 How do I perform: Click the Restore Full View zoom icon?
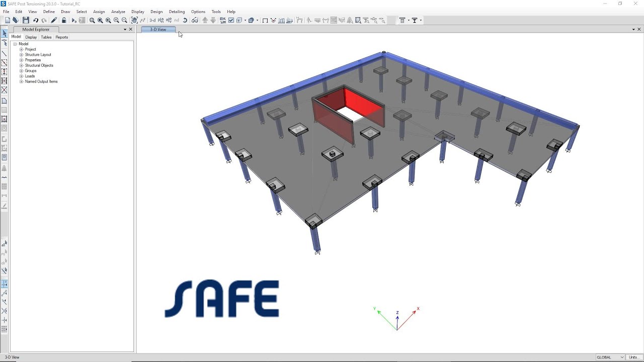coord(100,20)
